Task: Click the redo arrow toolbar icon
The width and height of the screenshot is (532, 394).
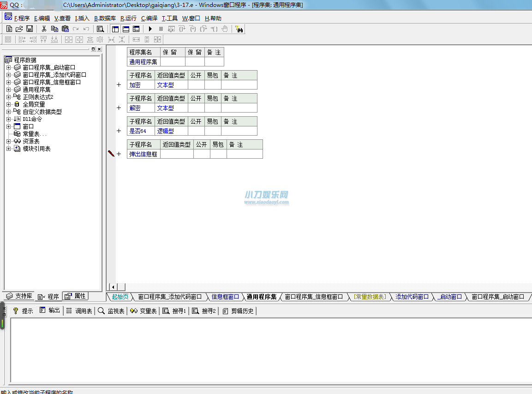Action: [x=76, y=29]
